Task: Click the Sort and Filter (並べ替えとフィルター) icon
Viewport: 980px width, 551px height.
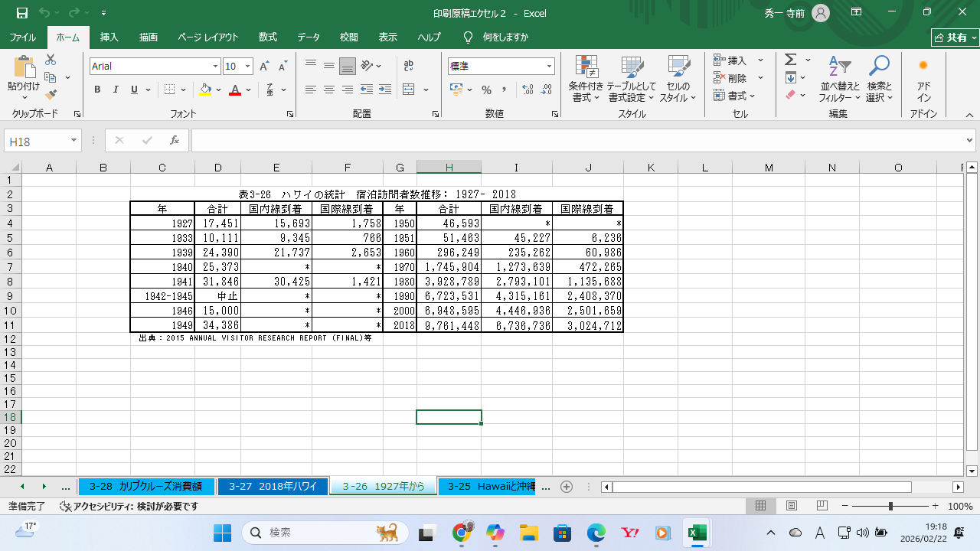Action: pyautogui.click(x=839, y=79)
